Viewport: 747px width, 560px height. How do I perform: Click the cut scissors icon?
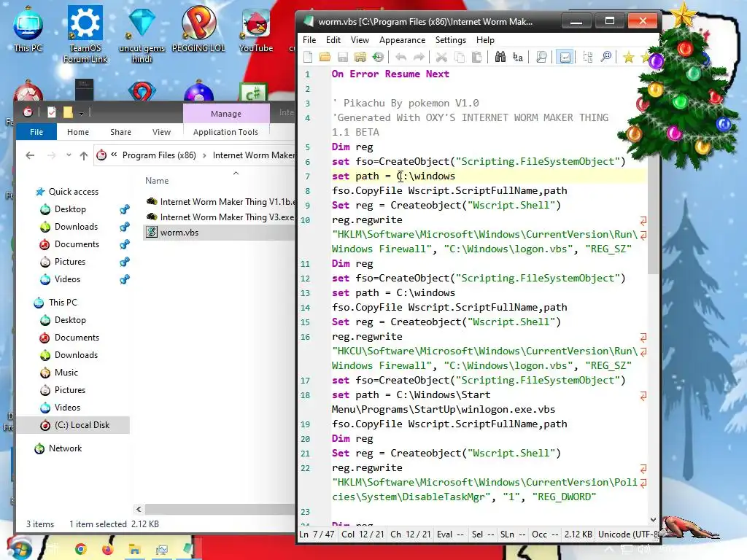click(x=441, y=58)
